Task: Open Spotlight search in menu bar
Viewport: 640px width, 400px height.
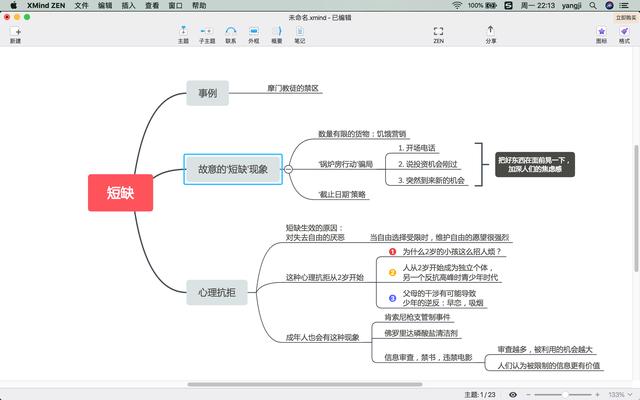Action: (x=593, y=5)
